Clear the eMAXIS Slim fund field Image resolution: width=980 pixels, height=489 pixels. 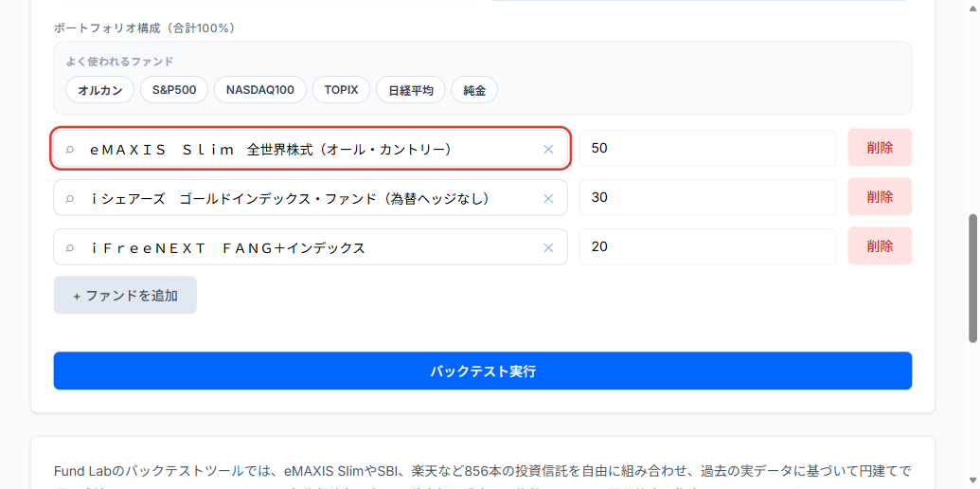click(x=548, y=149)
